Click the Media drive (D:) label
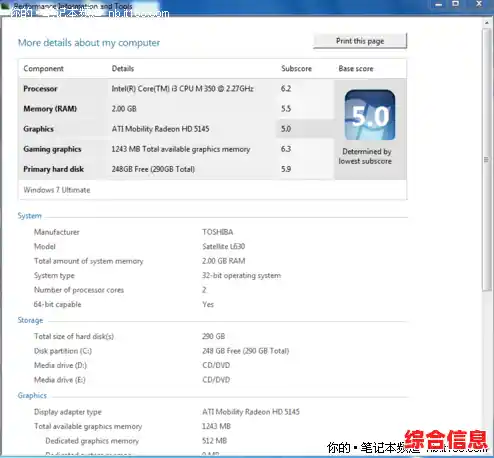This screenshot has width=494, height=458. click(x=60, y=365)
